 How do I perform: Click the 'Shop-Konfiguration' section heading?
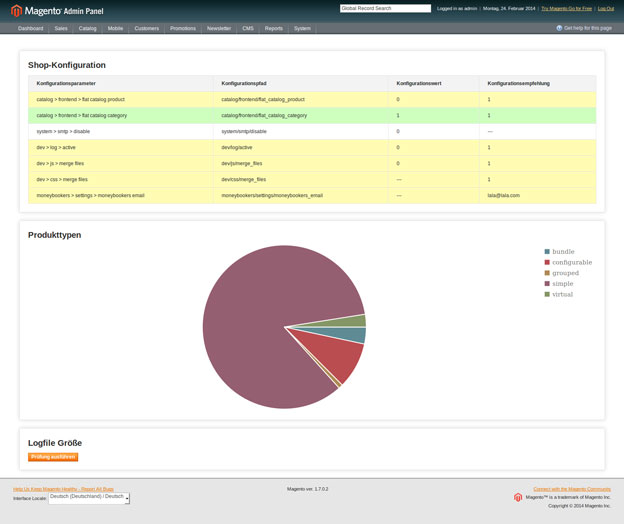[67, 65]
